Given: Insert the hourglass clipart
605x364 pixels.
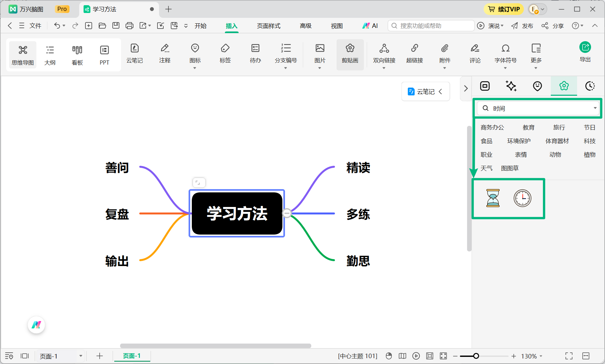Looking at the screenshot, I should [x=493, y=198].
